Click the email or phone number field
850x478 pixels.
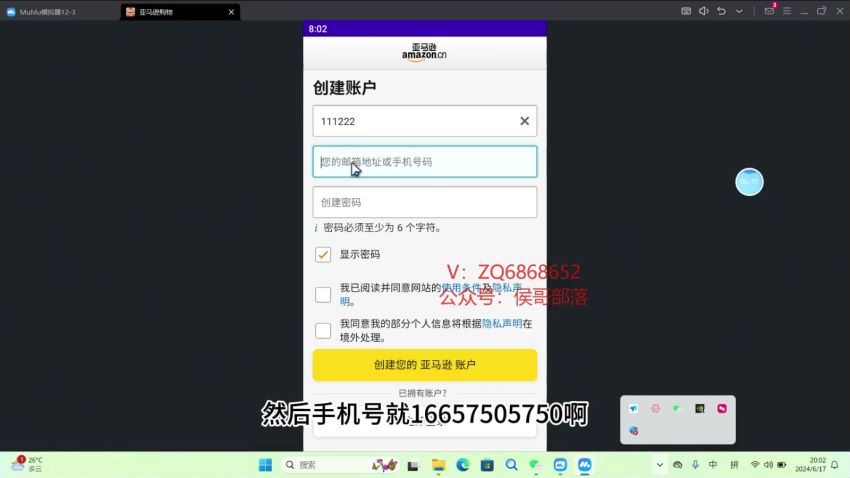coord(424,162)
